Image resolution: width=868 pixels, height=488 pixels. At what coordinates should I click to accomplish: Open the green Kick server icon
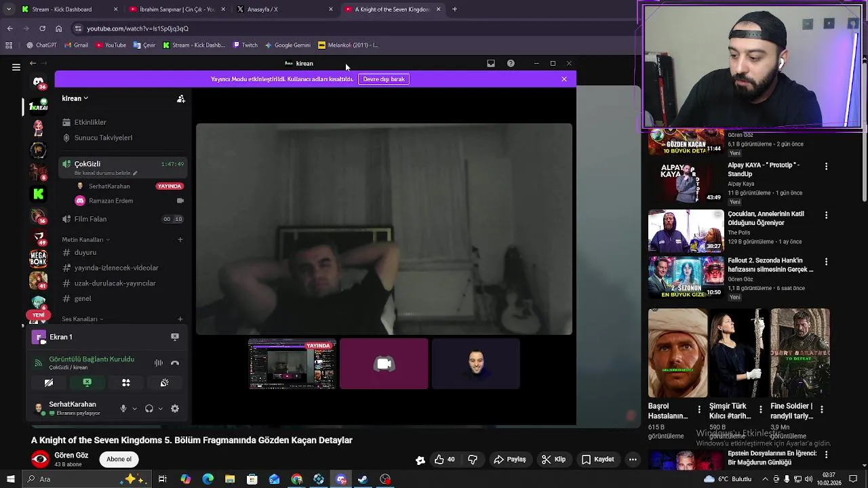pos(39,194)
